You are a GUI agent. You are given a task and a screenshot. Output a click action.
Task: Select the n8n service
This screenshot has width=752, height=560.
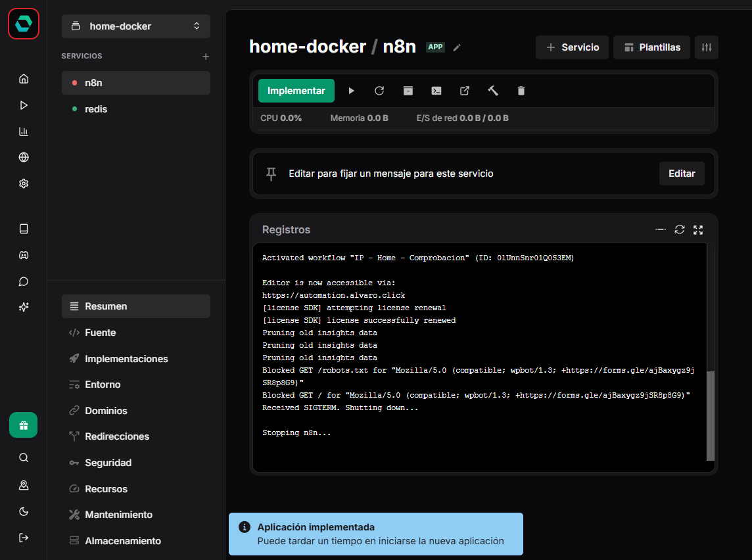click(135, 83)
